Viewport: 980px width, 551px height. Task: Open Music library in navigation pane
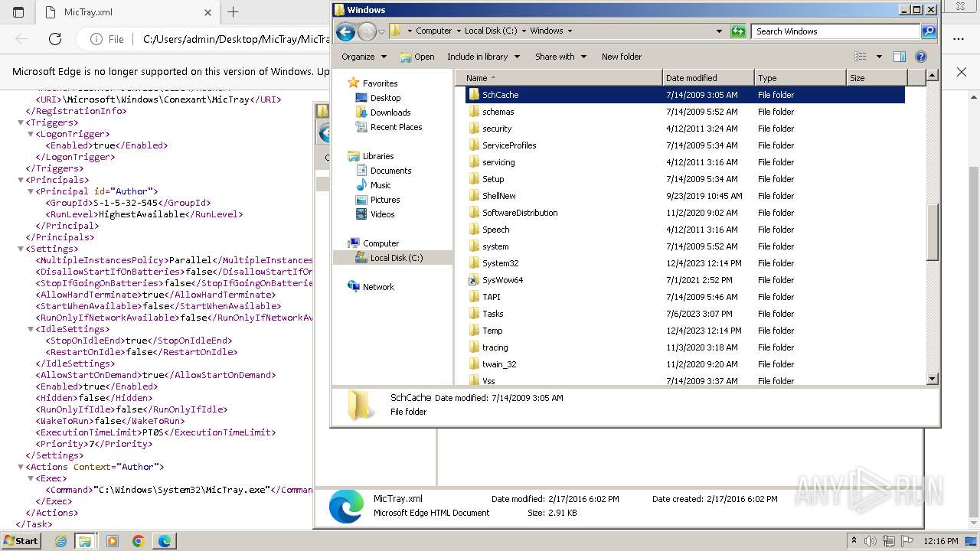[x=381, y=185]
